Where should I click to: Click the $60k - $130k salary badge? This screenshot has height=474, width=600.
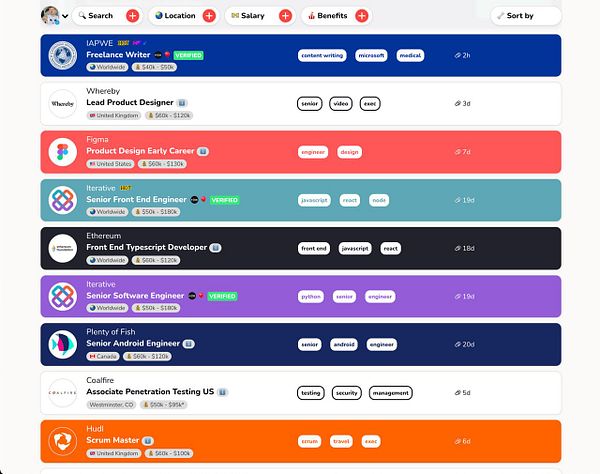162,164
